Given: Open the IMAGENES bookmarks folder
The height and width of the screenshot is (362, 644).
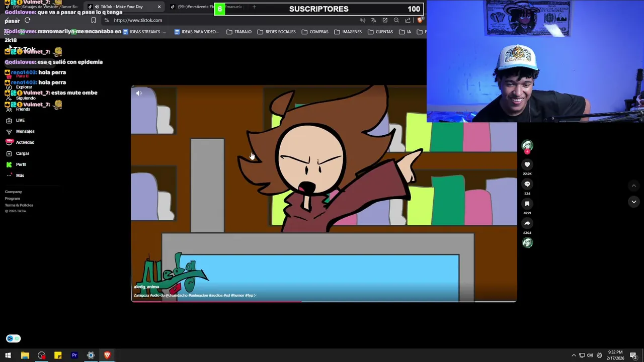Looking at the screenshot, I should 348,32.
